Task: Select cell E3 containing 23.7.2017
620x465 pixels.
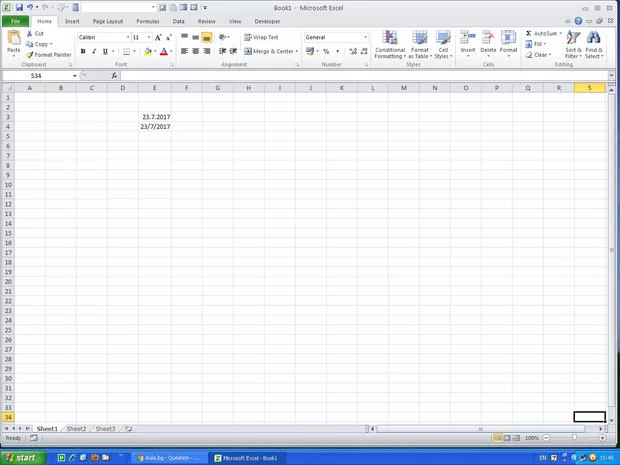Action: coord(154,117)
